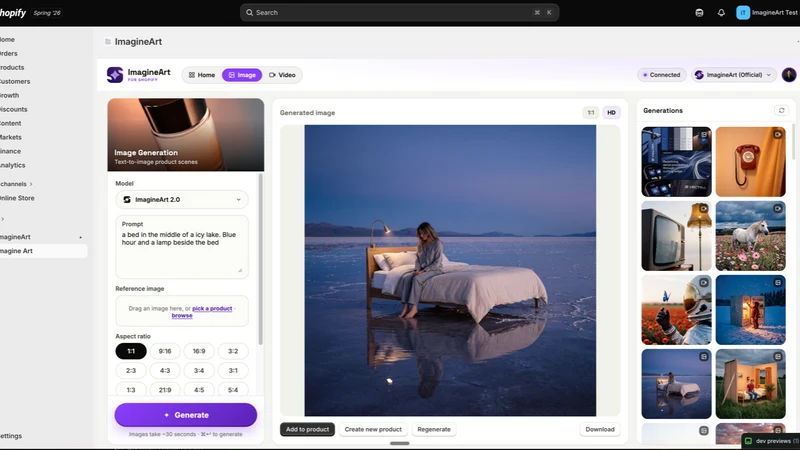Expand the apps section chevron in sidebar

3,219
